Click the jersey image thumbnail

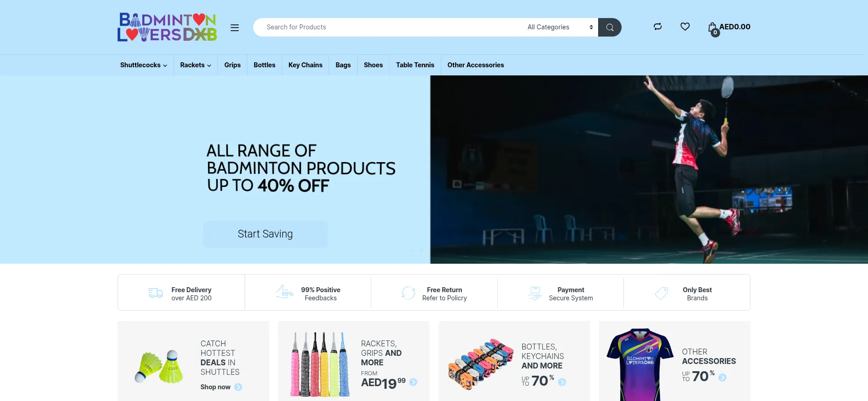click(640, 364)
